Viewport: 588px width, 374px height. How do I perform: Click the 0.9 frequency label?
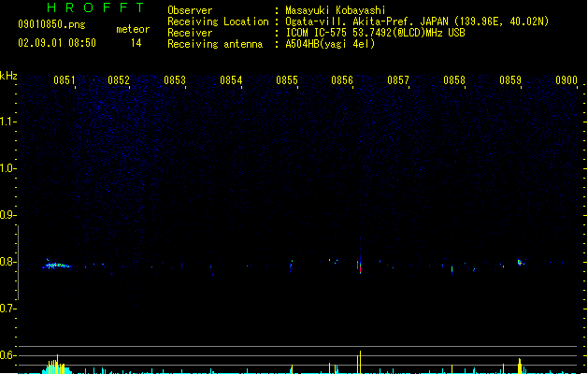click(x=7, y=215)
